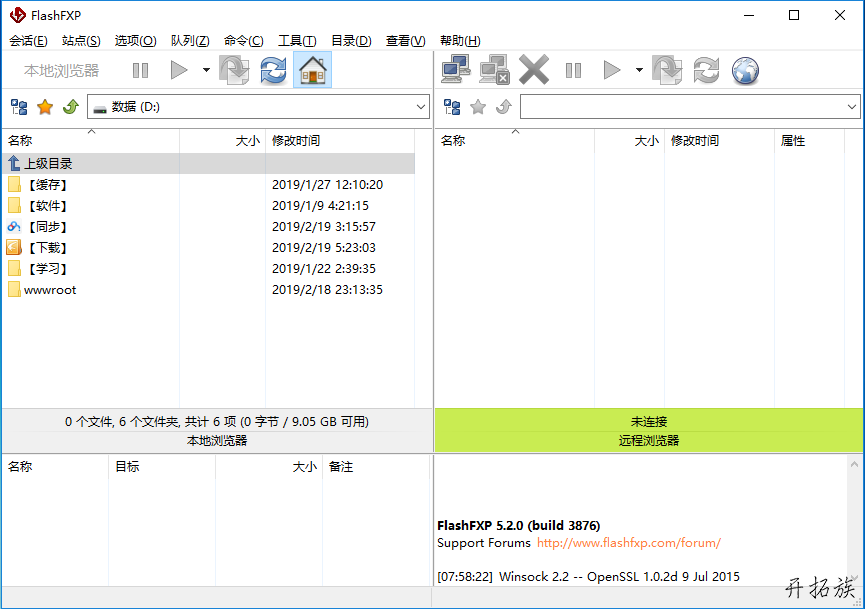This screenshot has width=865, height=609.
Task: Click queue 备注 column header
Action: [x=375, y=467]
